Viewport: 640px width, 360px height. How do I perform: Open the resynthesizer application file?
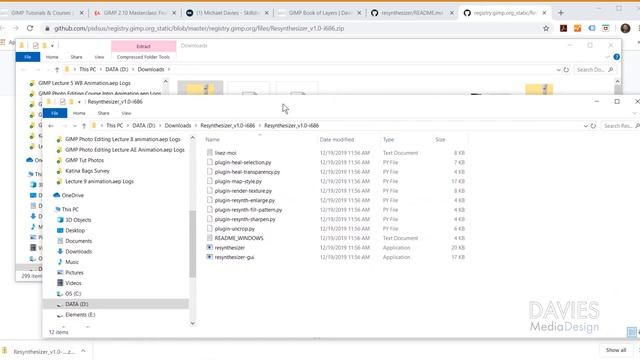pyautogui.click(x=229, y=248)
